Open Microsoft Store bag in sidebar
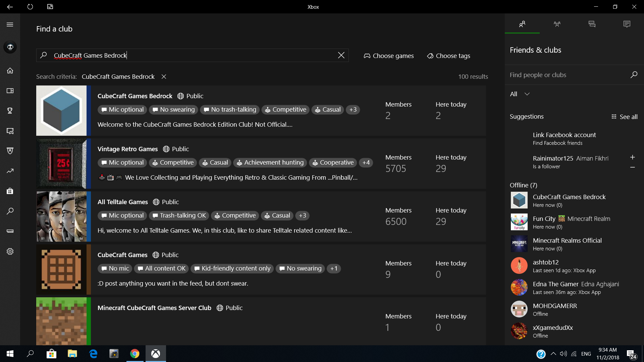 [10, 191]
